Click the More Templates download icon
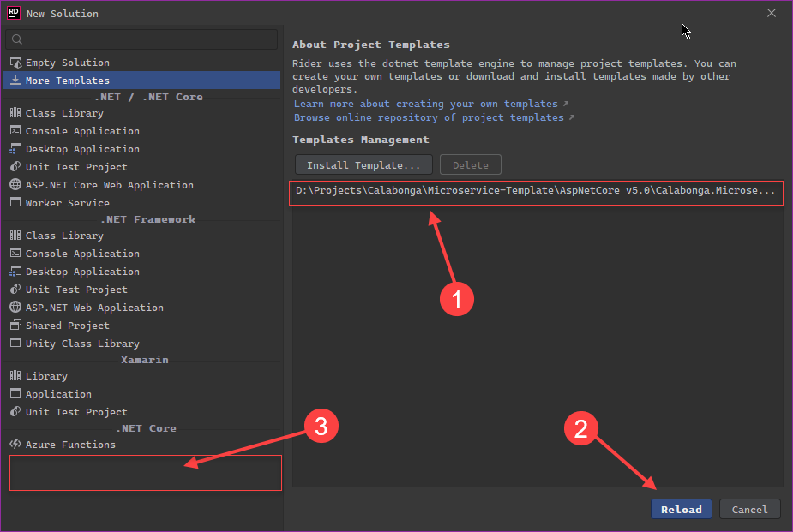The height and width of the screenshot is (532, 793). 15,81
